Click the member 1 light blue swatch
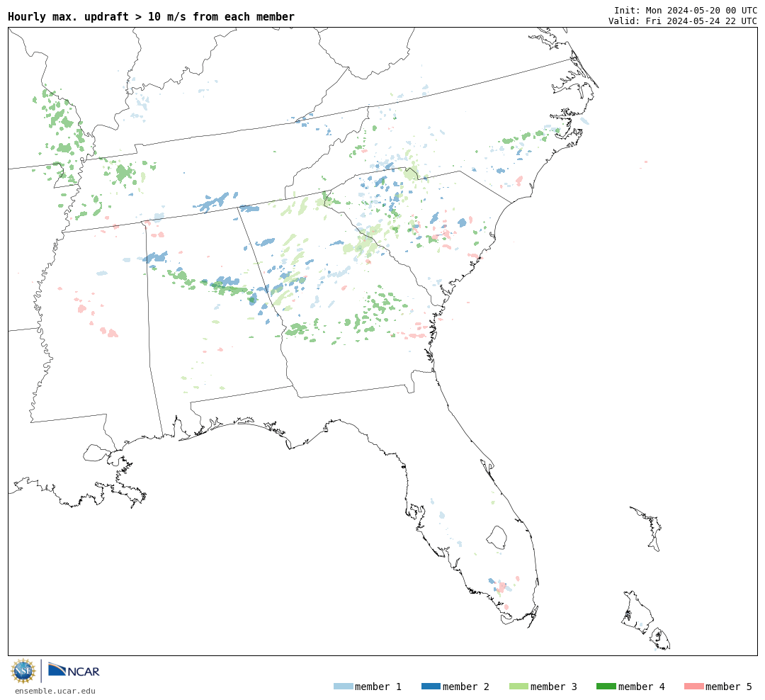Screen dimensions: 765x700 (343, 687)
